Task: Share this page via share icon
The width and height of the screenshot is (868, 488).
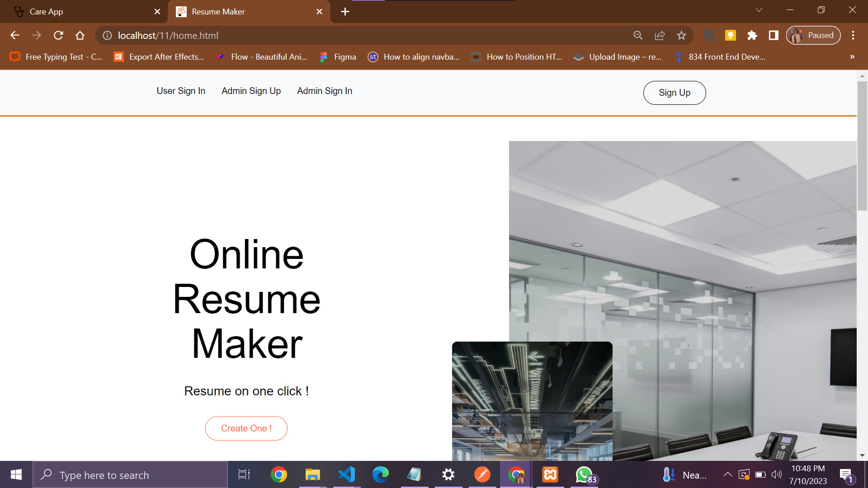Action: tap(660, 35)
